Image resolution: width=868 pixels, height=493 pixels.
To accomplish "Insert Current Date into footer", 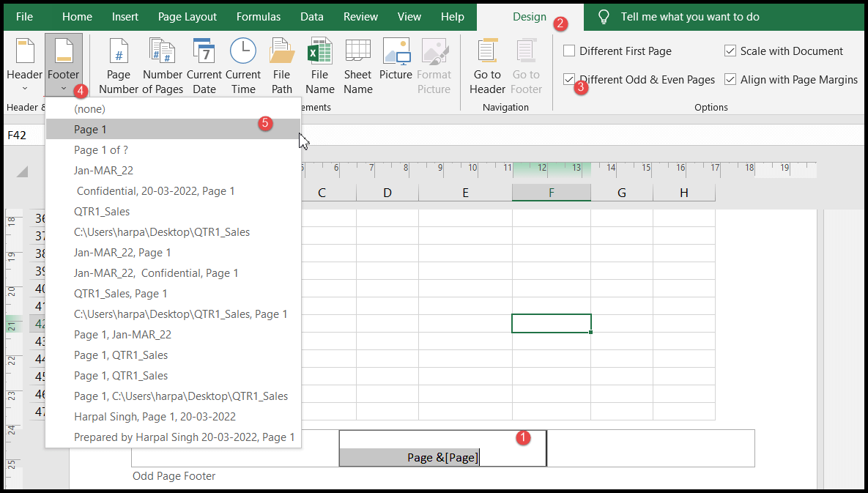I will click(204, 66).
